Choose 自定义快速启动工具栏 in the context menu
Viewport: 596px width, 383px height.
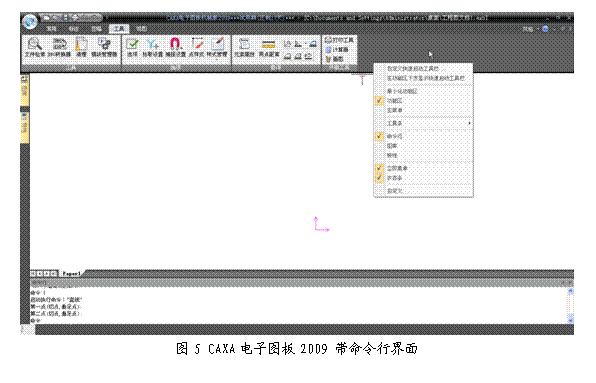point(423,69)
